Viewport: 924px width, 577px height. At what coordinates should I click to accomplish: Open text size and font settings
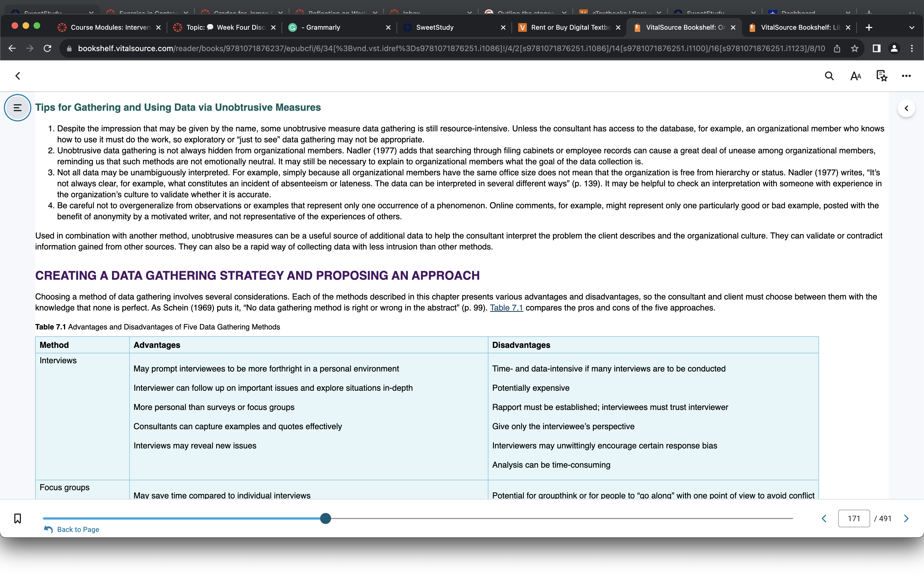[856, 76]
